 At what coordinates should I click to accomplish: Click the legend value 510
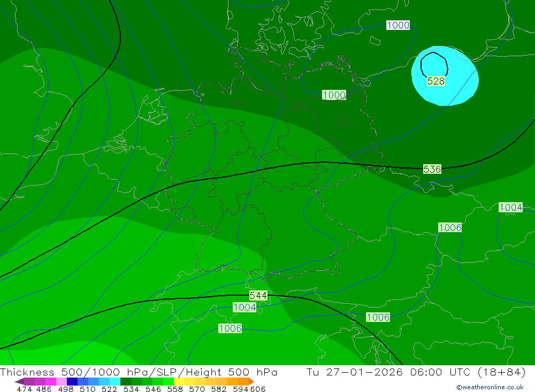point(87,389)
